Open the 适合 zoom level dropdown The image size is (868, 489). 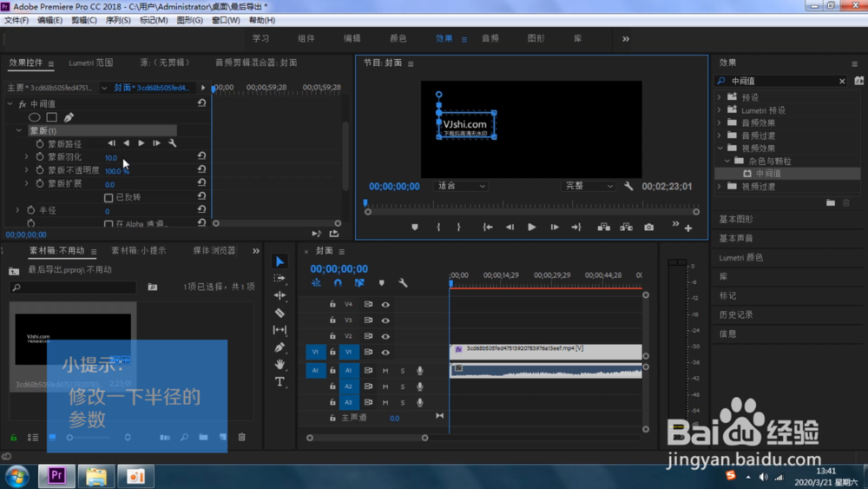461,186
